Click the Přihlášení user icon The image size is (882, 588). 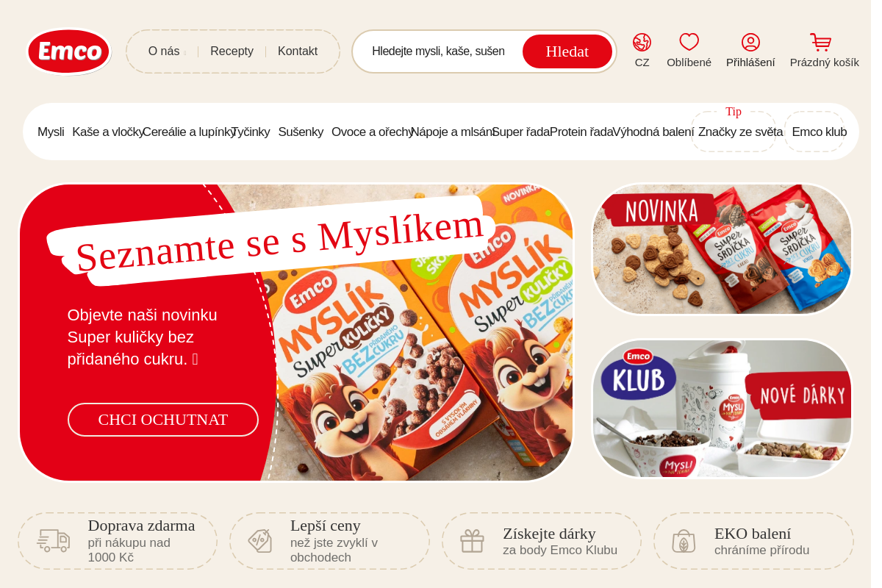coord(750,42)
